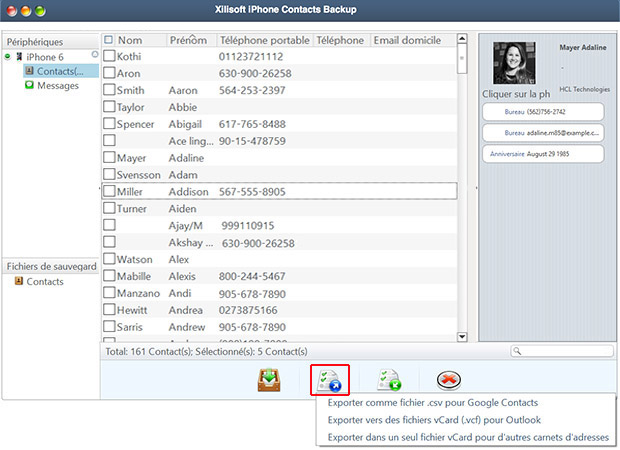Click the search magnifier icon
The width and height of the screenshot is (620, 450).
tap(517, 351)
